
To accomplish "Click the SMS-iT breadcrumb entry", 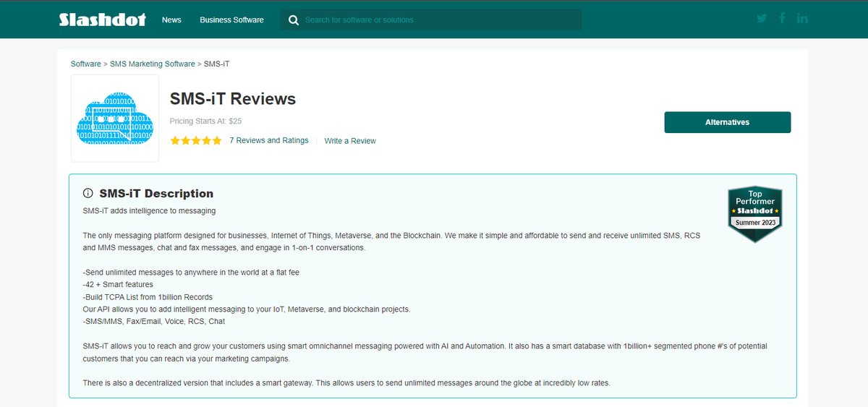I will 217,64.
